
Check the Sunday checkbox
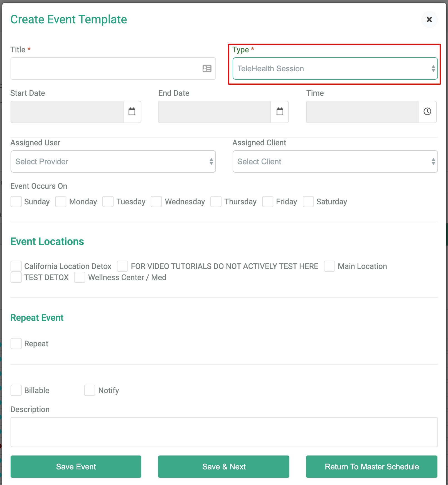pos(16,202)
